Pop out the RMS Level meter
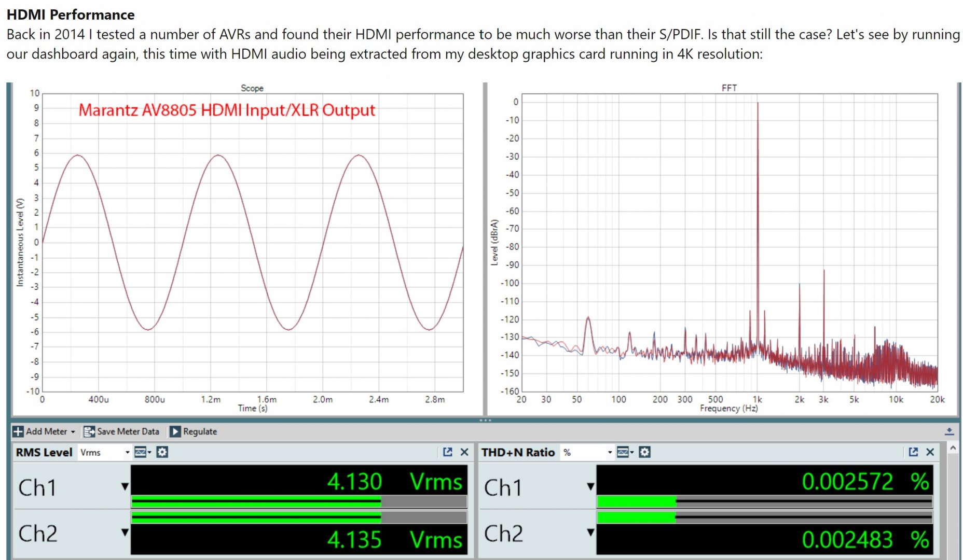 click(448, 452)
